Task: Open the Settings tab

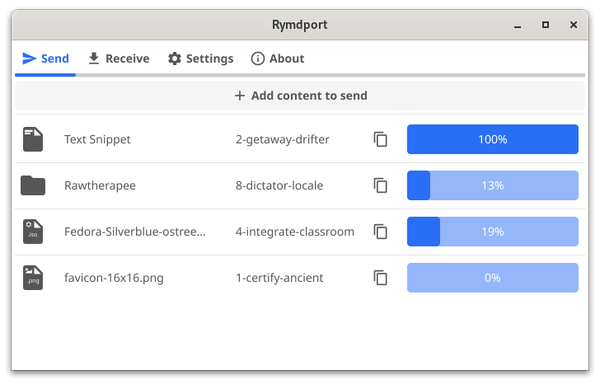Action: (201, 59)
